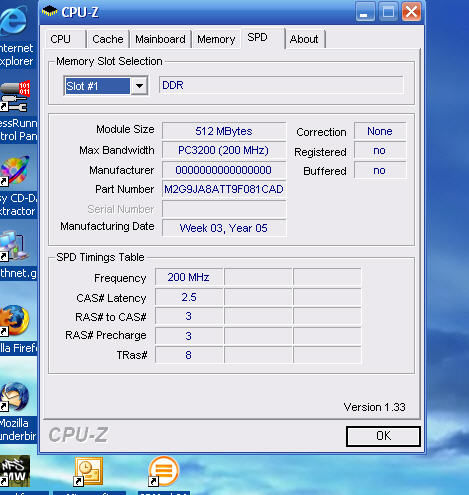The width and height of the screenshot is (469, 495).
Task: Click the Mozilla Firefox desktop shortcut
Action: (14, 321)
